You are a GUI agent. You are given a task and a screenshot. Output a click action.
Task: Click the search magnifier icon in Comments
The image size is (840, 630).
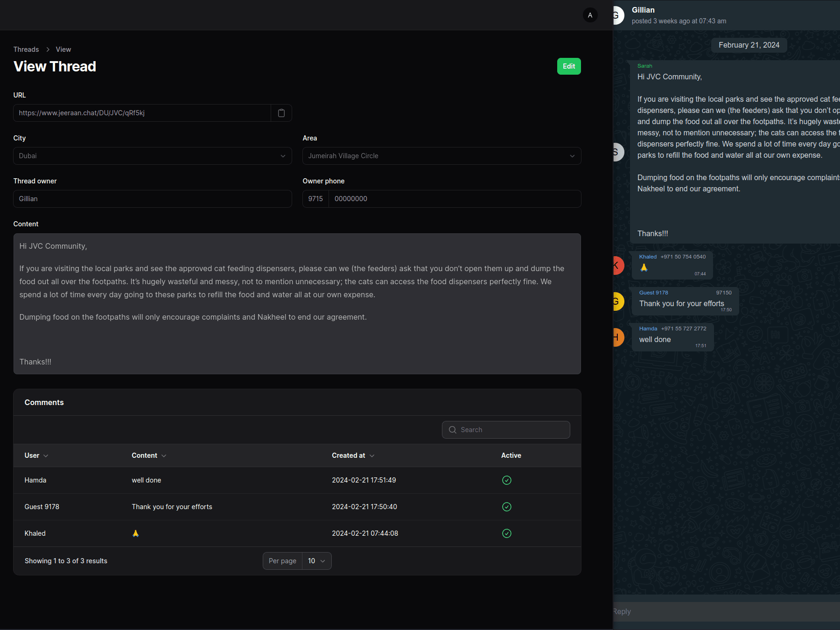click(452, 430)
